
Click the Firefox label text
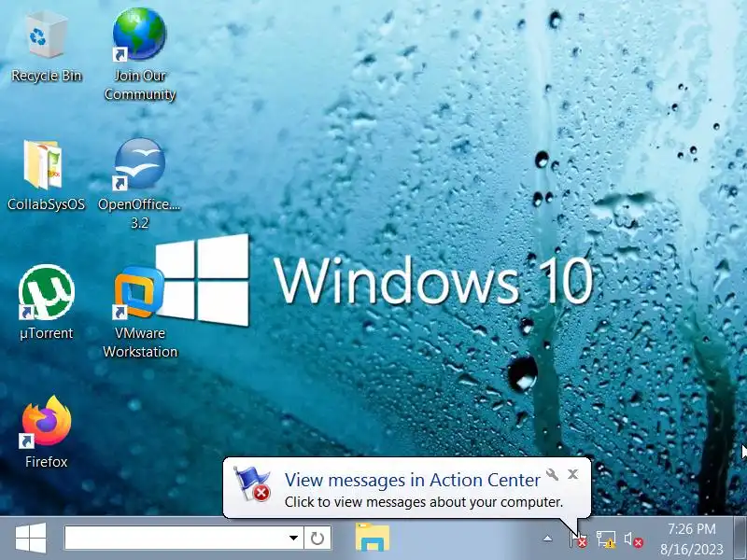[x=46, y=461]
